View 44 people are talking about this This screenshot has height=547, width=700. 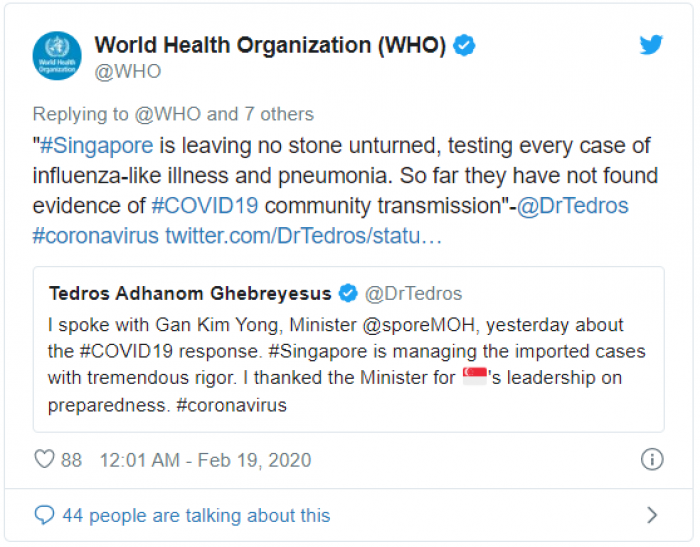pyautogui.click(x=196, y=516)
